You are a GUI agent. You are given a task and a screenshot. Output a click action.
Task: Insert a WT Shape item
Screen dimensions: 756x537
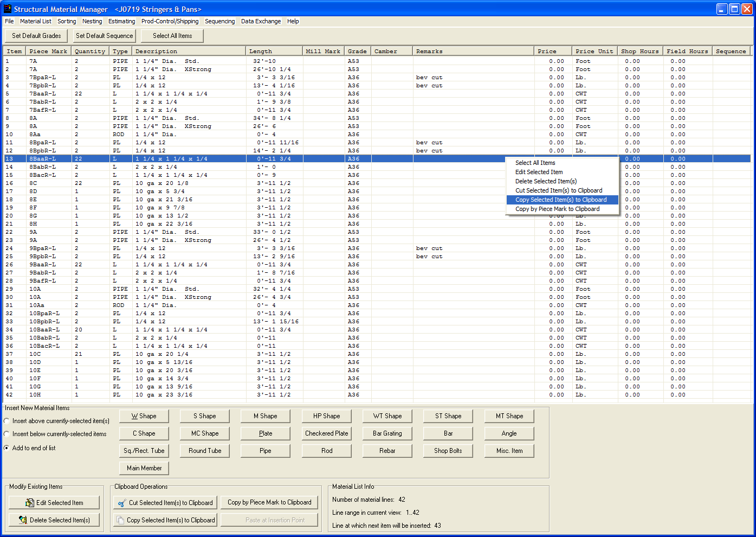[387, 416]
